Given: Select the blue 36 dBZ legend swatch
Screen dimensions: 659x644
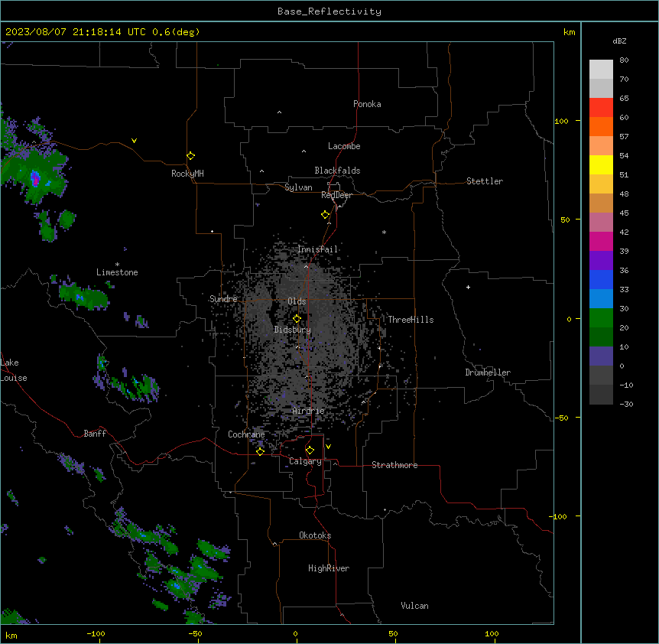Looking at the screenshot, I should coord(601,279).
